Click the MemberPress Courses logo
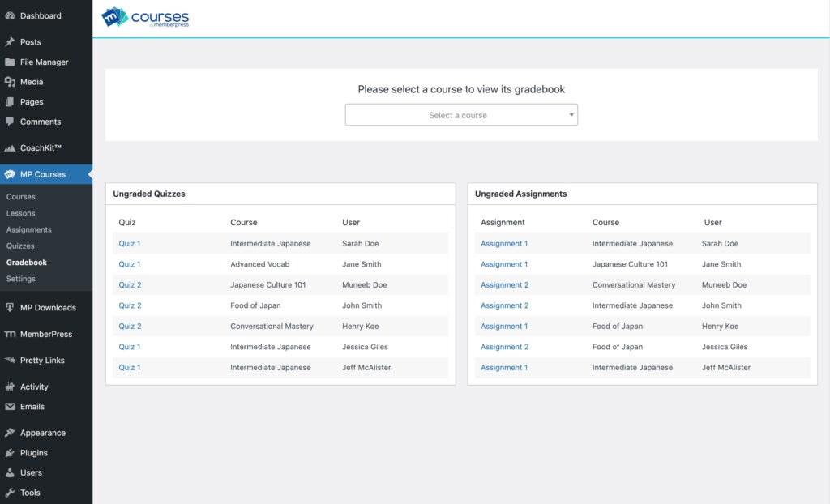Viewport: 830px width, 504px height. click(x=145, y=18)
